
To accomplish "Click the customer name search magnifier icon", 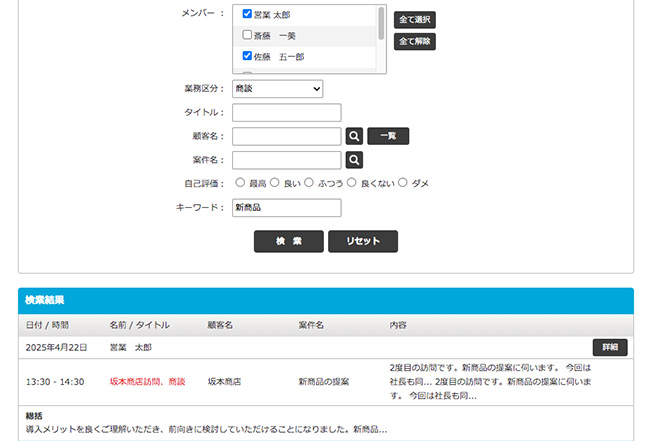I will pos(354,136).
